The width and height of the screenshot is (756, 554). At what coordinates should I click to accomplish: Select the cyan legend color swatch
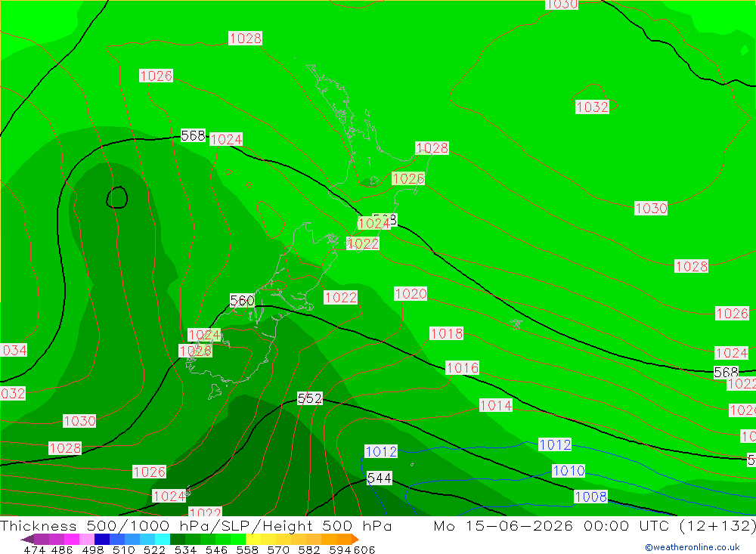click(x=163, y=539)
